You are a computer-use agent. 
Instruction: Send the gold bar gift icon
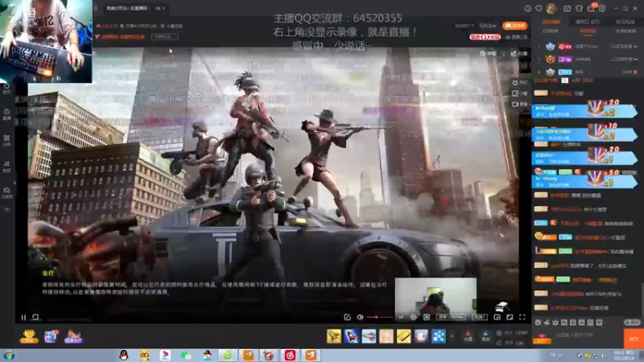(x=404, y=336)
